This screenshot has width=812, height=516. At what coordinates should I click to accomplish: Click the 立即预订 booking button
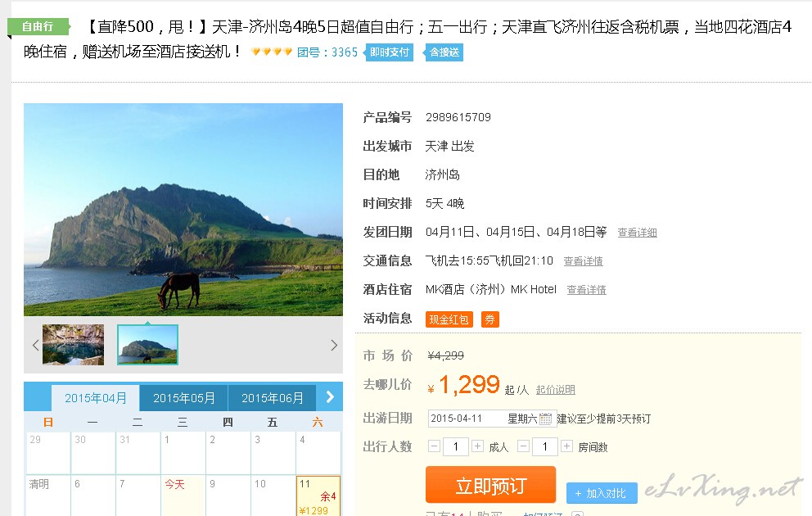[490, 485]
